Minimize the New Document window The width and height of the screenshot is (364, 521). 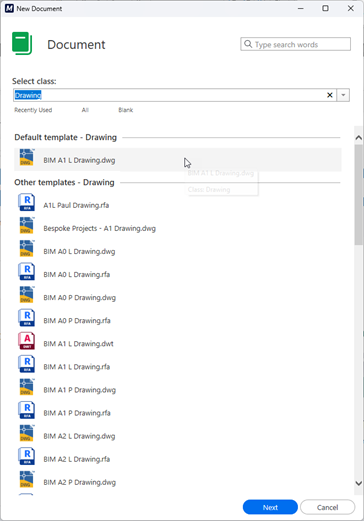(301, 8)
